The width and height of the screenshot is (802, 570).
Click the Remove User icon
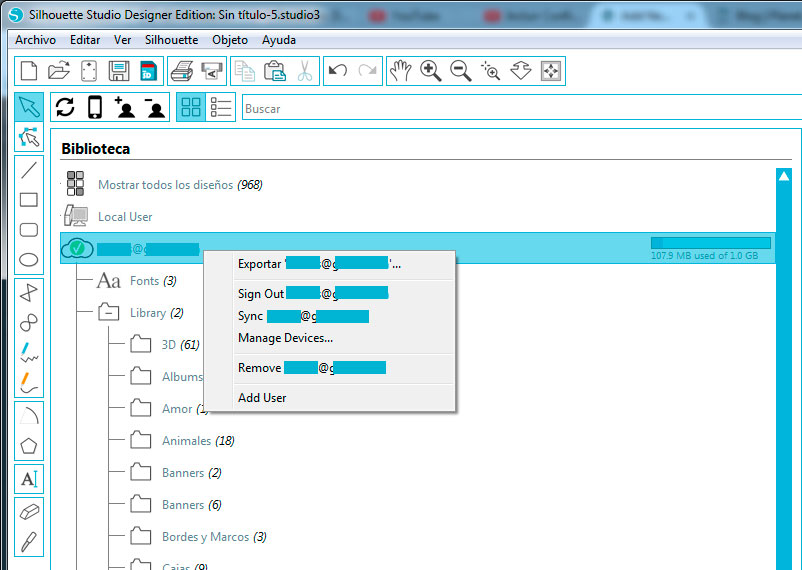tap(155, 107)
